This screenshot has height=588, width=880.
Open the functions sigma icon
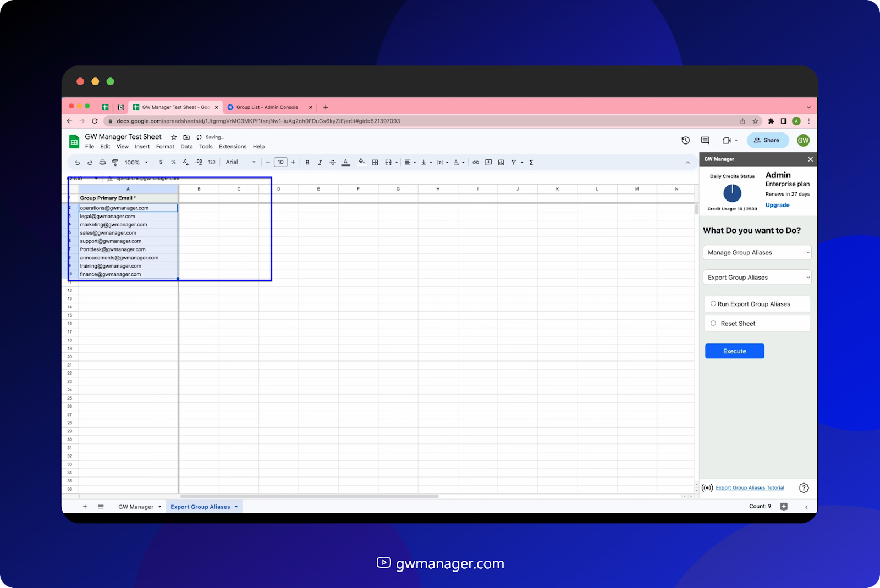coord(531,163)
